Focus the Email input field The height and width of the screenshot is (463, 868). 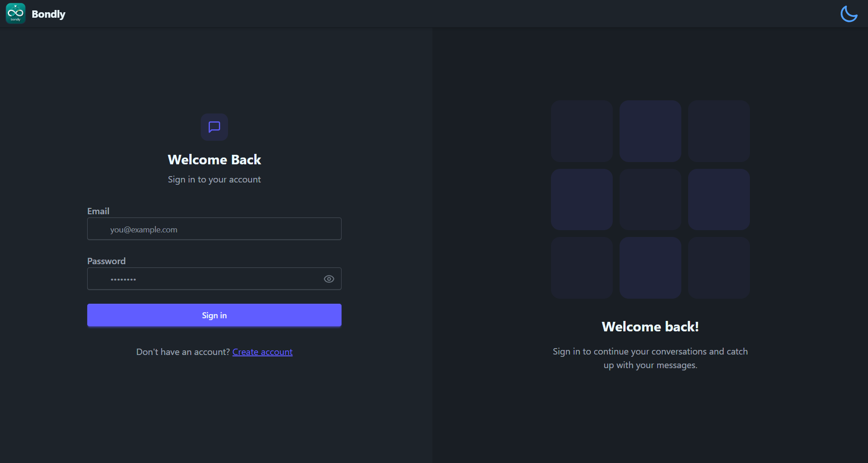click(x=214, y=229)
